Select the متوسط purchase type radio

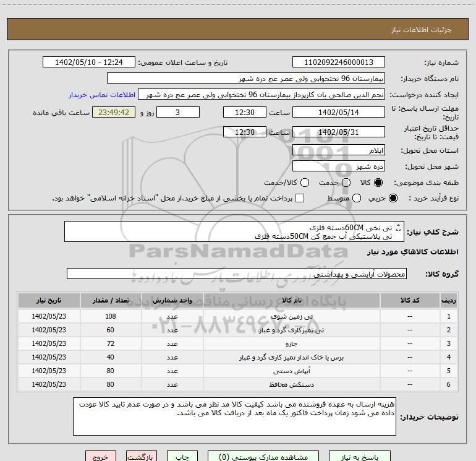pyautogui.click(x=357, y=198)
